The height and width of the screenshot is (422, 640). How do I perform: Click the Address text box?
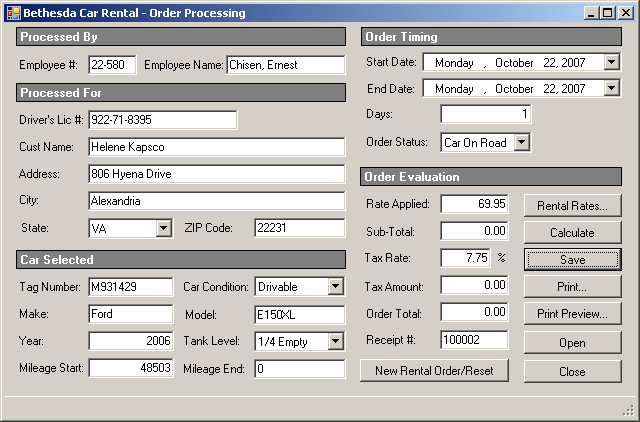(x=217, y=174)
